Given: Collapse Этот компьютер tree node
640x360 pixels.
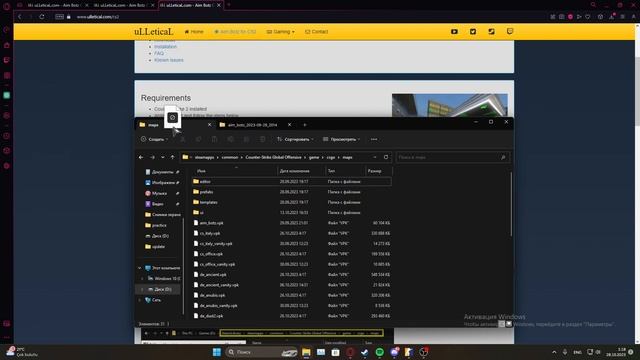Looking at the screenshot, I should click(140, 268).
